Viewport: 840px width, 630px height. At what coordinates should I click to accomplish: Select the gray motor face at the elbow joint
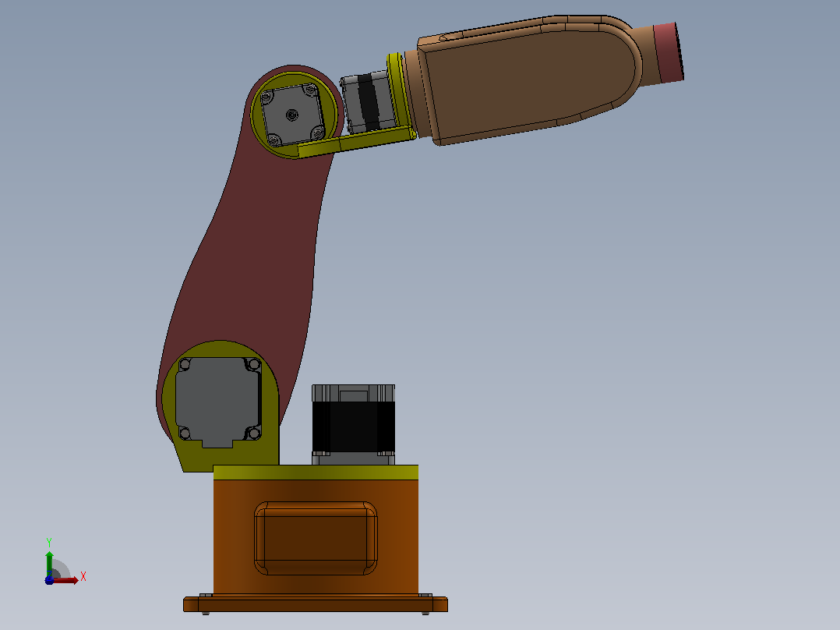point(292,115)
